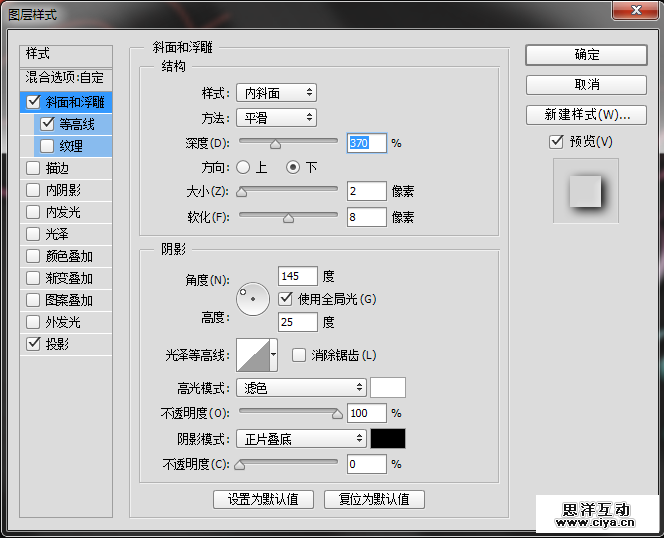664x538 pixels.
Task: Enable 消除锯齿 checkbox
Action: (x=299, y=355)
